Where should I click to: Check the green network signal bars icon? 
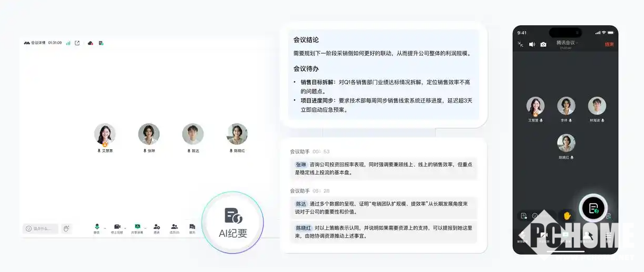tap(68, 43)
